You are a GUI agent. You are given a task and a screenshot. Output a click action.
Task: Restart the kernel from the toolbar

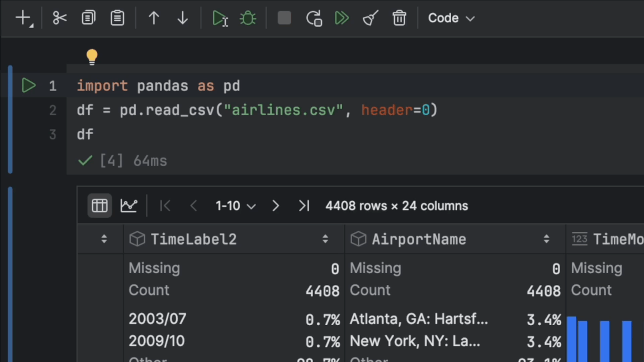(314, 18)
